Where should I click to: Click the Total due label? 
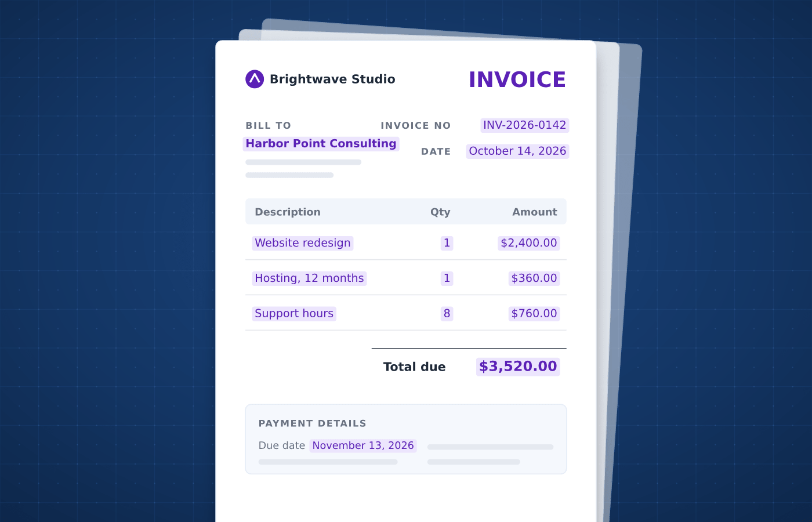(x=414, y=367)
